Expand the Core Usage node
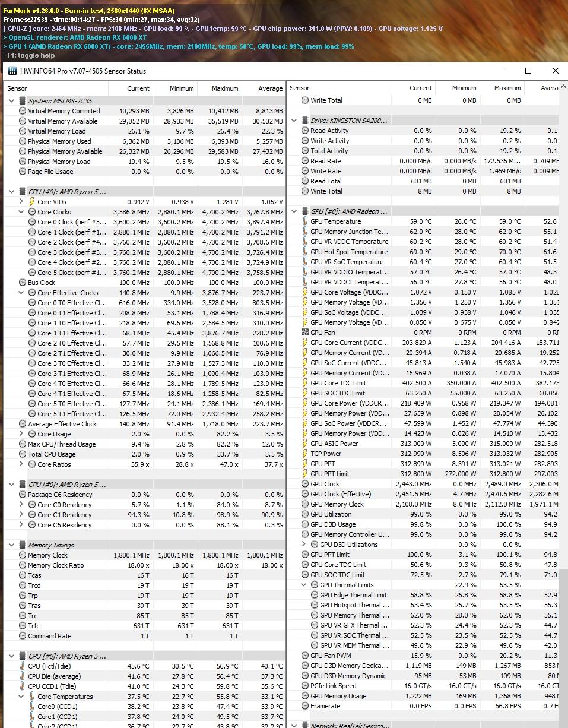 pyautogui.click(x=21, y=434)
